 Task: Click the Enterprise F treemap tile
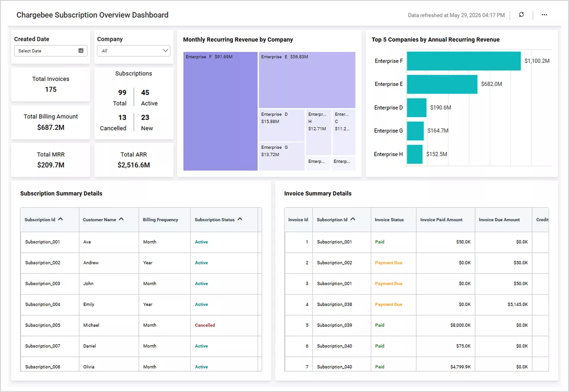pyautogui.click(x=220, y=111)
